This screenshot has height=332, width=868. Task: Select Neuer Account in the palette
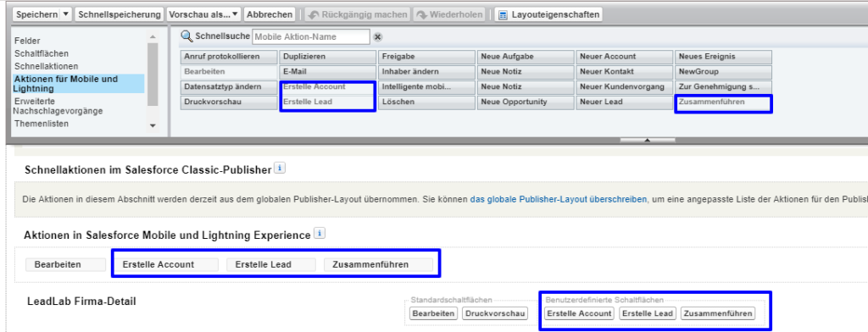click(x=625, y=57)
